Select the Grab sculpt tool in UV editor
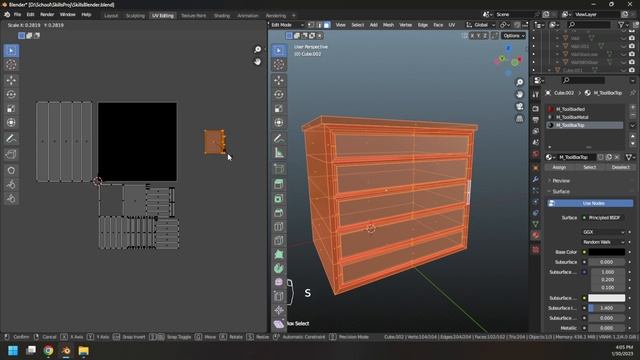This screenshot has width=640, height=360. [x=11, y=171]
